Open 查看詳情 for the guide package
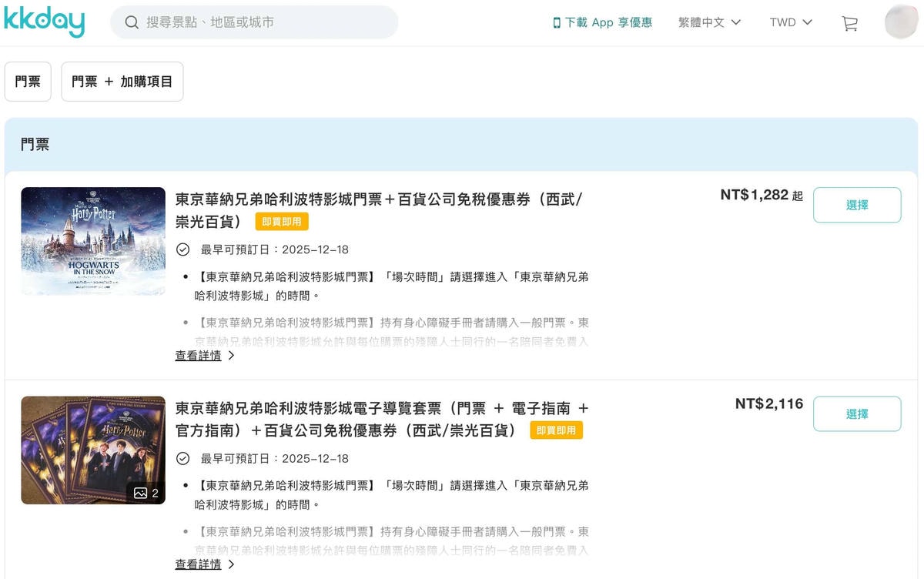924x579 pixels. (x=206, y=564)
